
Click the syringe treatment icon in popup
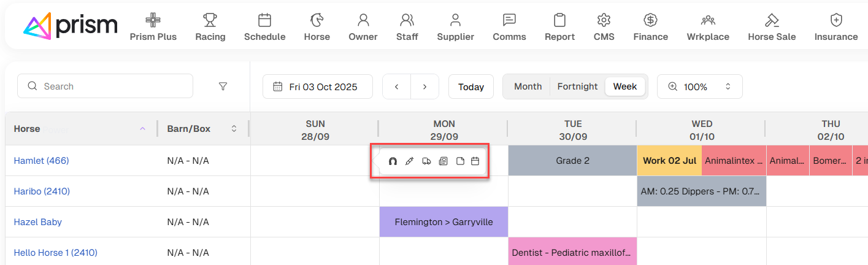pos(410,161)
